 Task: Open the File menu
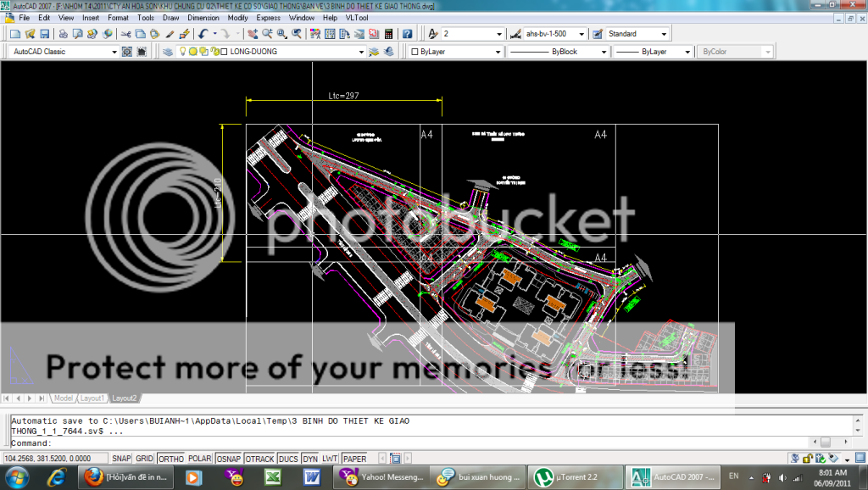pos(25,18)
